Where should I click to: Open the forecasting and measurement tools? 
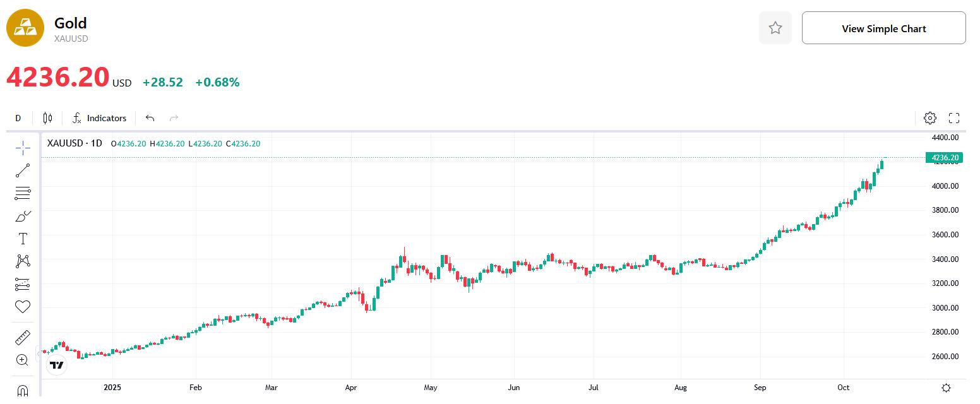click(23, 284)
